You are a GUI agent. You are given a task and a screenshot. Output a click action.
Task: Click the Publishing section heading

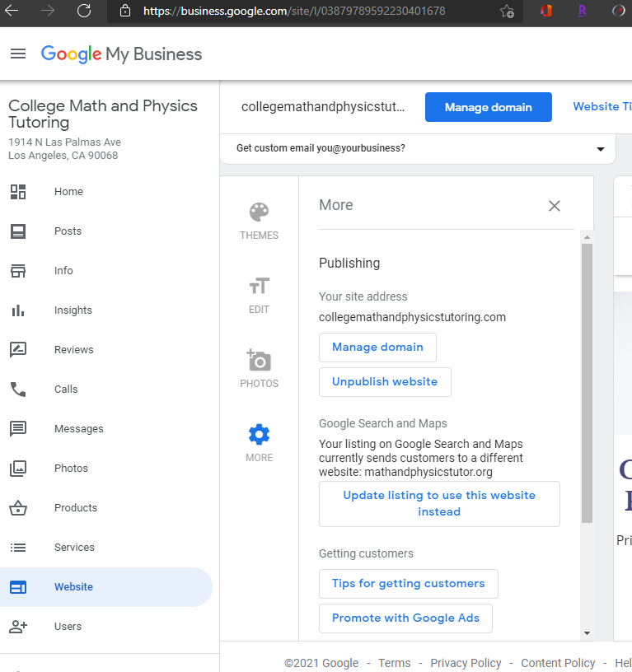[x=349, y=264]
